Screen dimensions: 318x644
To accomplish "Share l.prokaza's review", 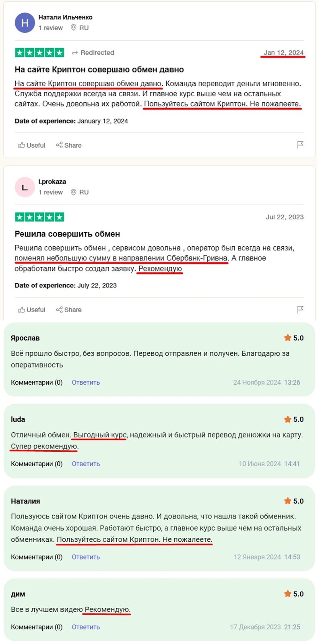I will click(69, 310).
